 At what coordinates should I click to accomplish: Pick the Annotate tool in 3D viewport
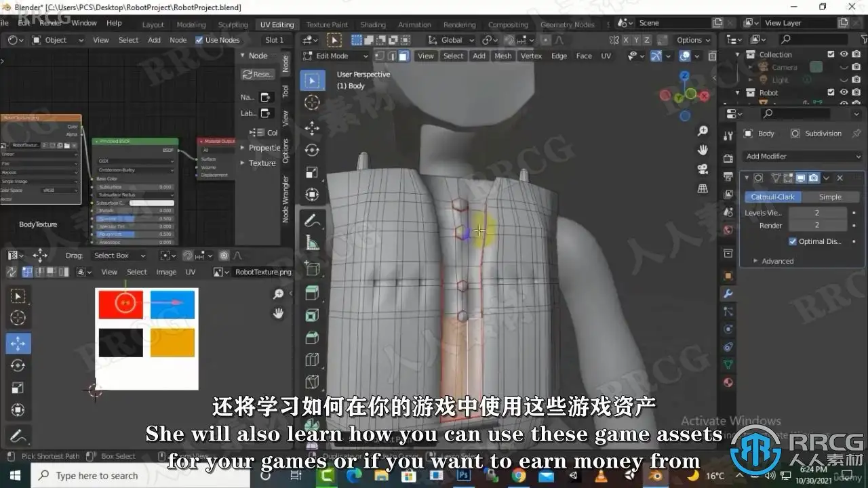click(x=312, y=220)
